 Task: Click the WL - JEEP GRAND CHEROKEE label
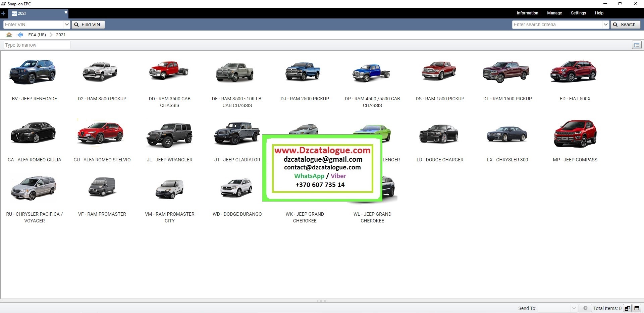pyautogui.click(x=372, y=217)
